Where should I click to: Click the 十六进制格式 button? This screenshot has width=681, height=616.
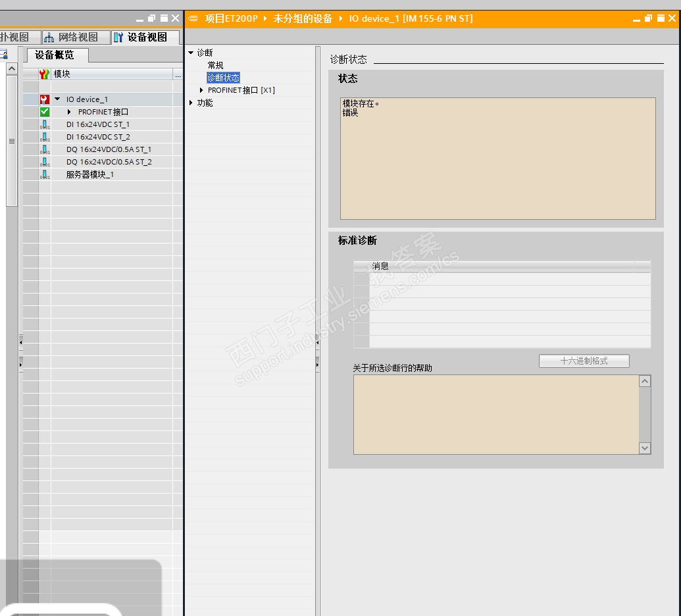tap(584, 361)
